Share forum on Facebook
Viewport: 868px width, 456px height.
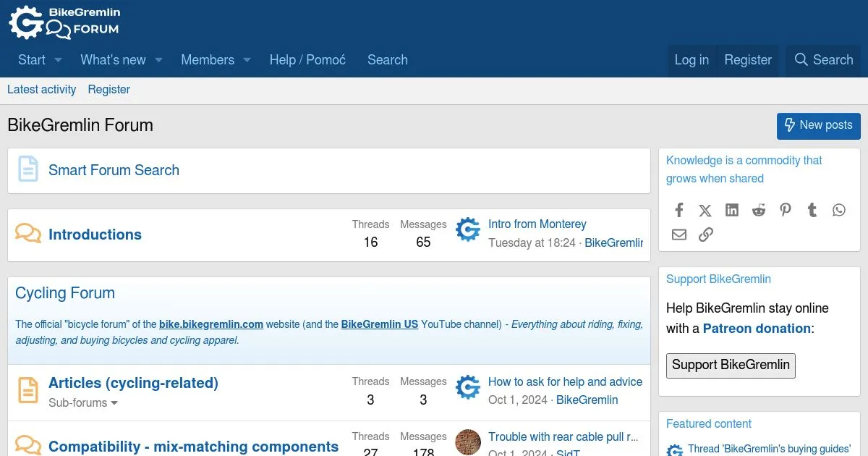679,210
